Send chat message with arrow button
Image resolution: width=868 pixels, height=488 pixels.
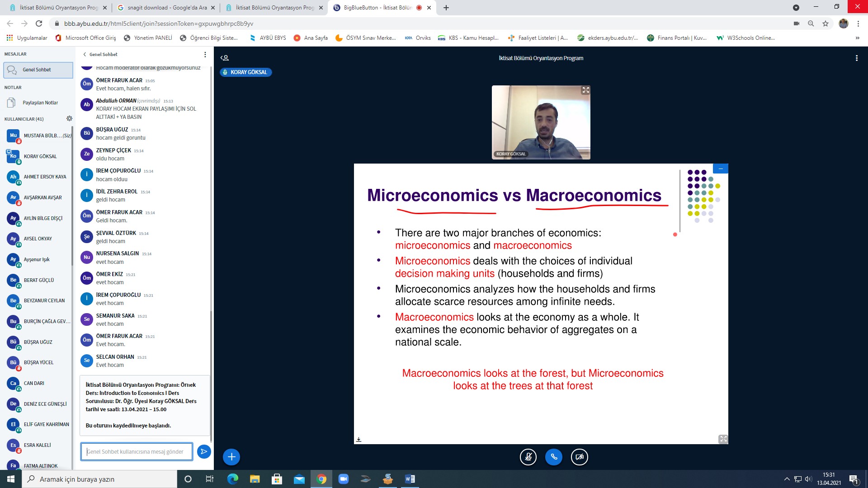(204, 451)
